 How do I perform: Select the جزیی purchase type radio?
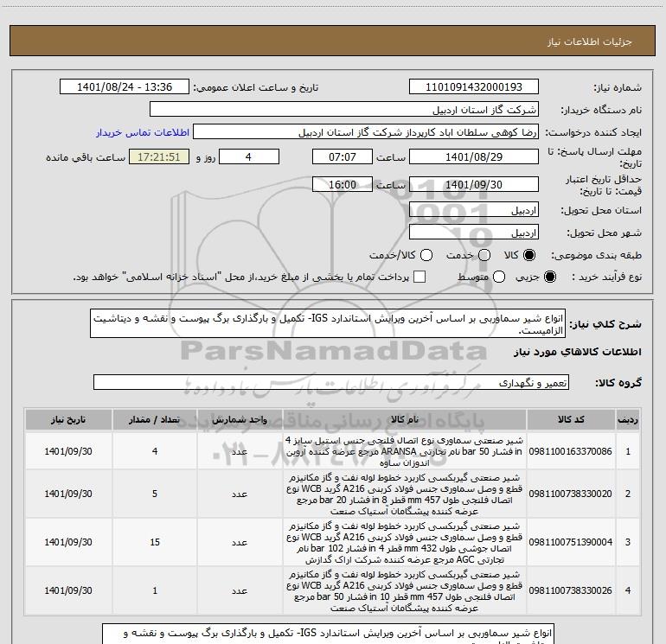[x=549, y=277]
